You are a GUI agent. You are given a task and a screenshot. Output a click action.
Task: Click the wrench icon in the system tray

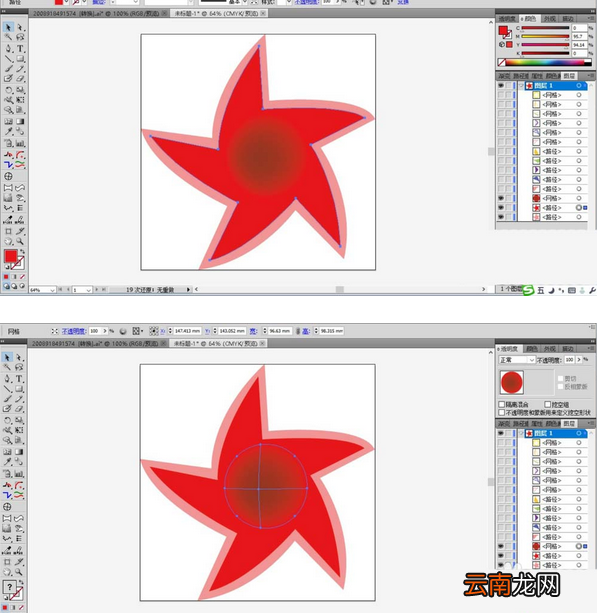pyautogui.click(x=592, y=290)
